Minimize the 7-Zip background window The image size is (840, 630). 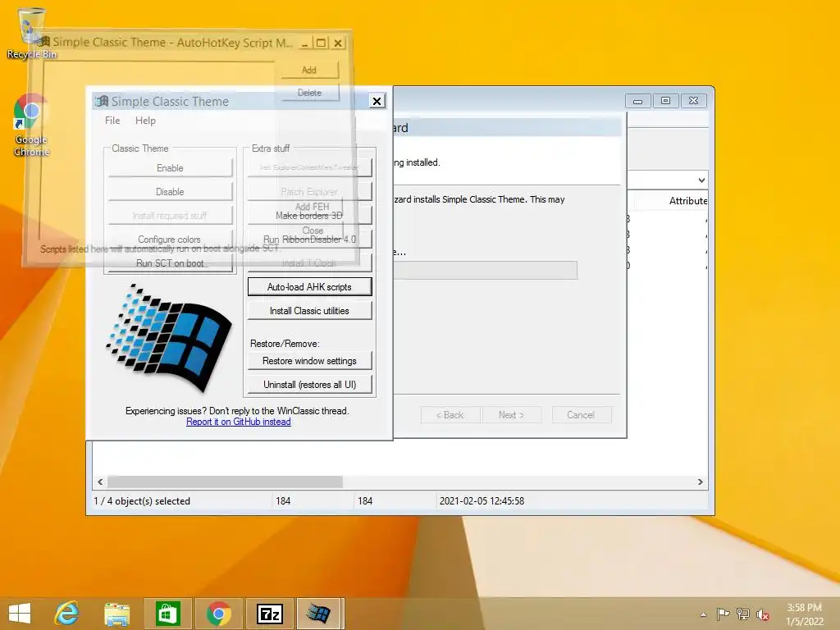[x=637, y=101]
